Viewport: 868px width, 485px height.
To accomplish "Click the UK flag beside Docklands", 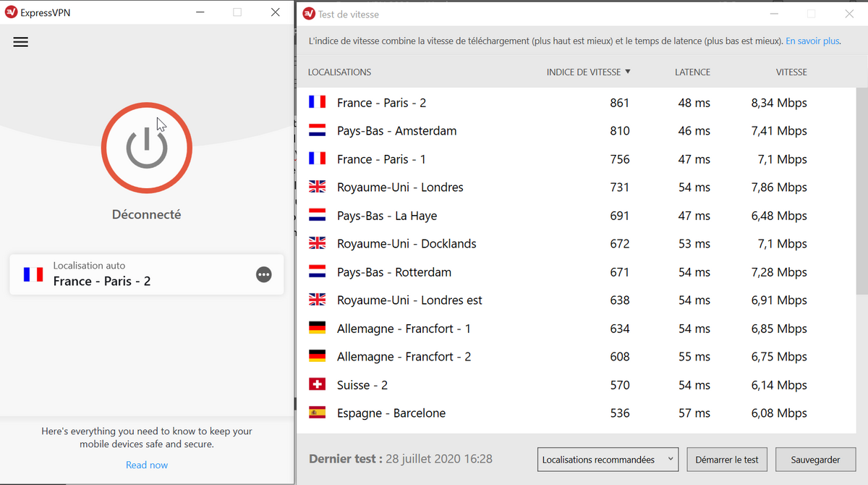I will (317, 244).
